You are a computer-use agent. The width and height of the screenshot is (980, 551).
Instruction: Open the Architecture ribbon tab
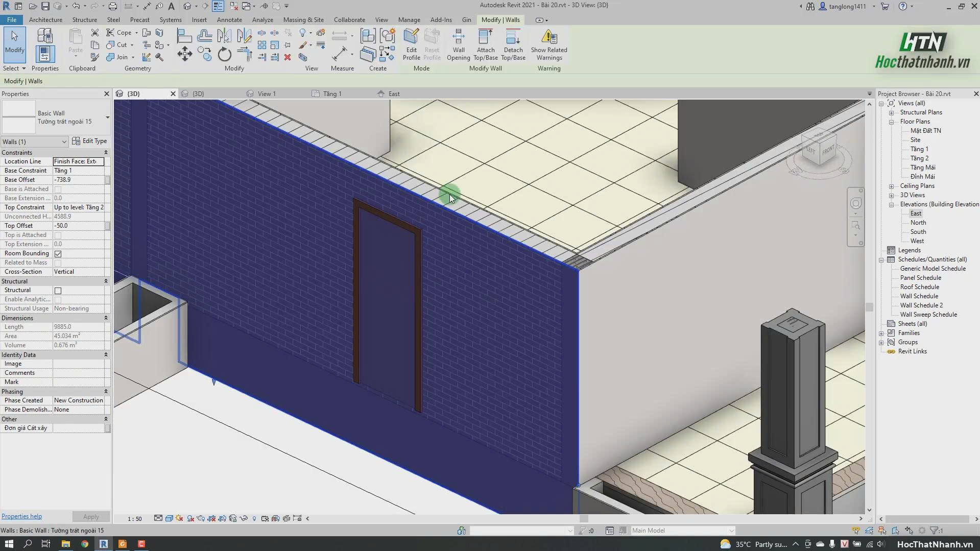pyautogui.click(x=45, y=20)
